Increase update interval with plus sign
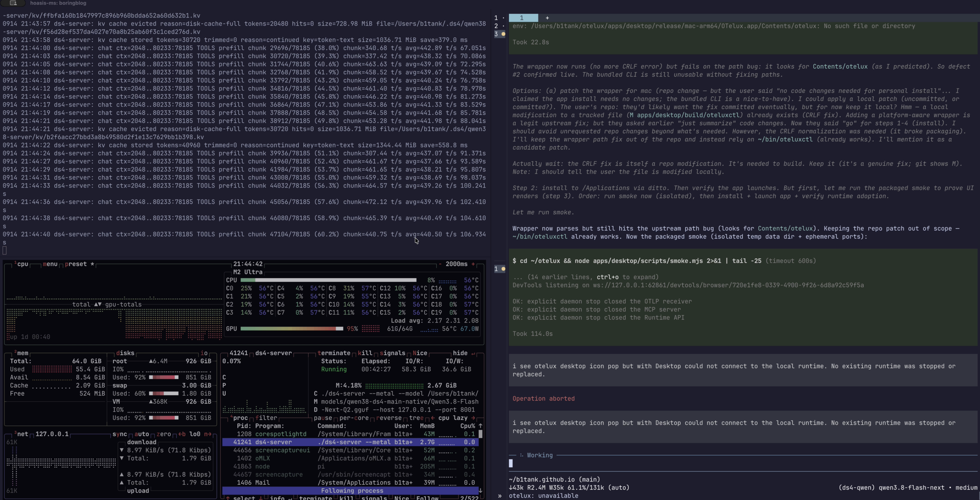 (x=473, y=264)
